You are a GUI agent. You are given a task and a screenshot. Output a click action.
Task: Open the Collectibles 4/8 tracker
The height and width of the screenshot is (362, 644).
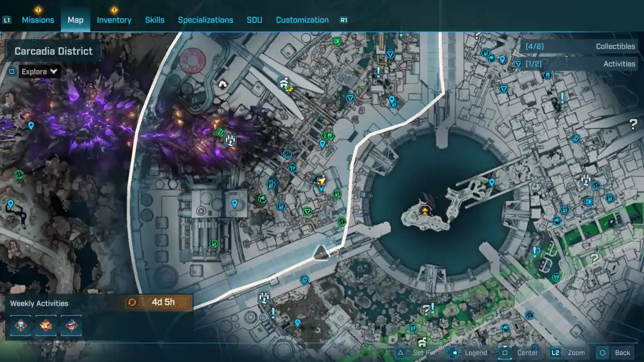[x=580, y=47]
